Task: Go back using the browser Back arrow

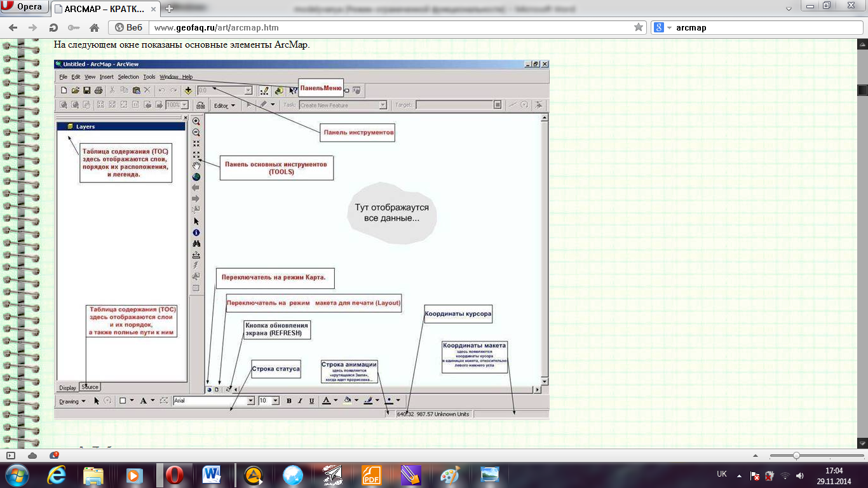Action: 13,28
